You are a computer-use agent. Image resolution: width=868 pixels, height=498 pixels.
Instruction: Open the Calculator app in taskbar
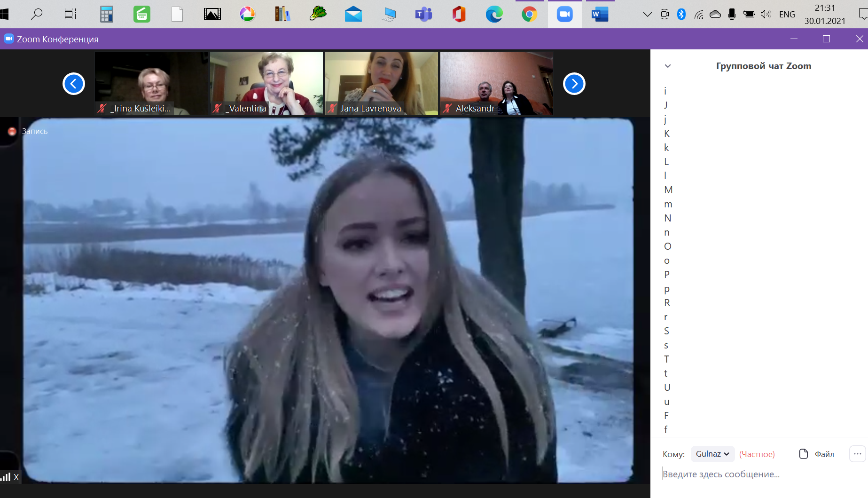tap(107, 15)
